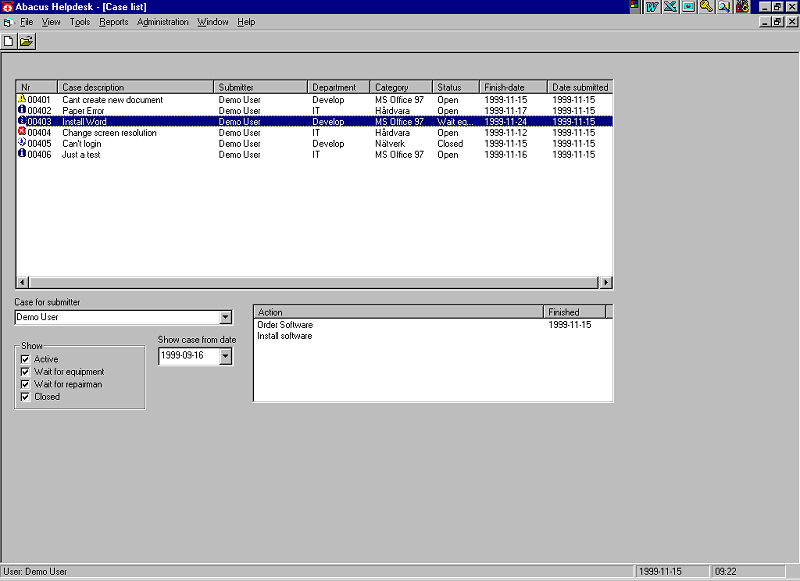Click finish-date 1999-11-12 cell
The width and height of the screenshot is (800, 581).
tap(506, 133)
